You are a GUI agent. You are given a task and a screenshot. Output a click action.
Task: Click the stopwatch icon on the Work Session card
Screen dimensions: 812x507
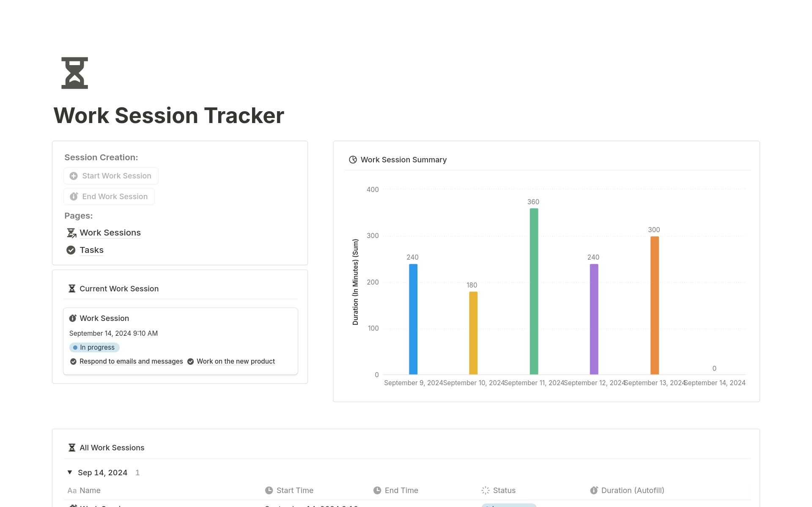pyautogui.click(x=73, y=318)
